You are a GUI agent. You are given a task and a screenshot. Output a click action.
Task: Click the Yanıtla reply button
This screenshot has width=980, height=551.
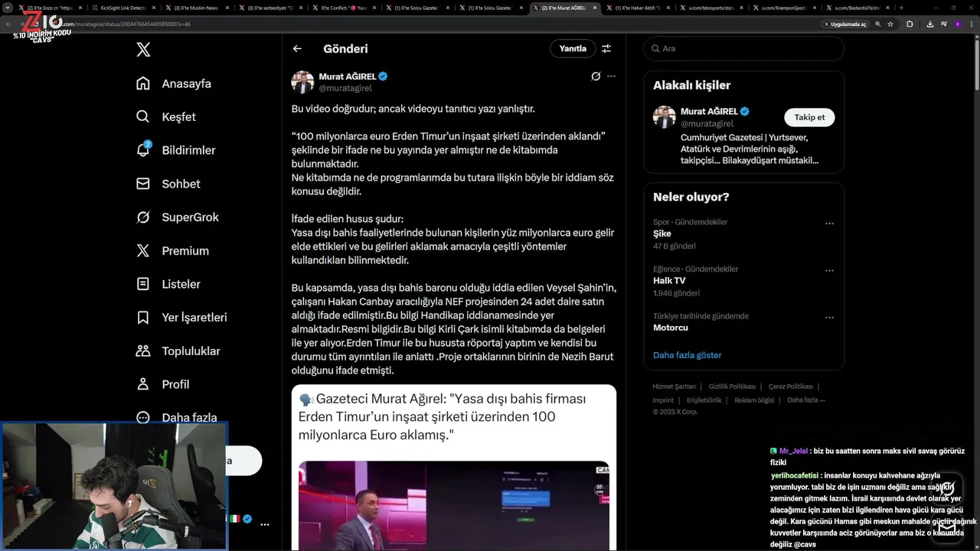573,48
